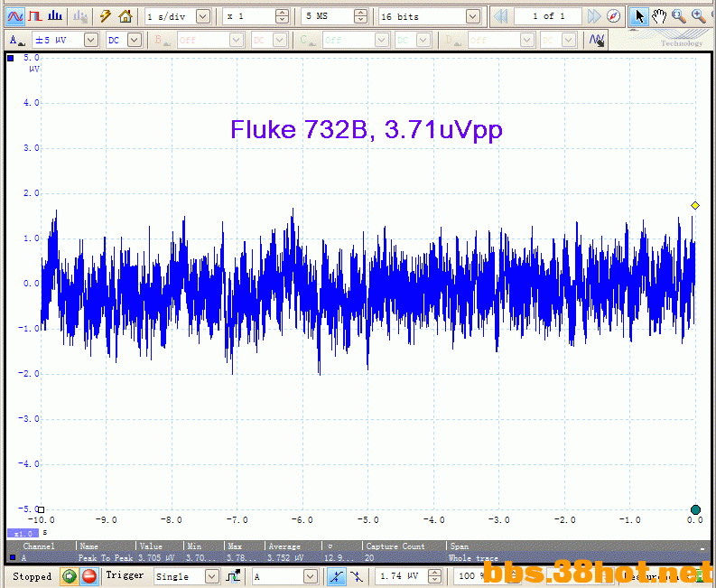Click the Channel column header
The width and height of the screenshot is (716, 588).
(x=39, y=546)
